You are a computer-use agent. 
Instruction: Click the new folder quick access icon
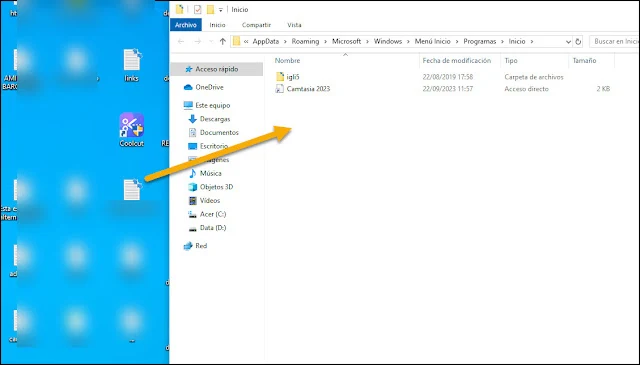210,9
